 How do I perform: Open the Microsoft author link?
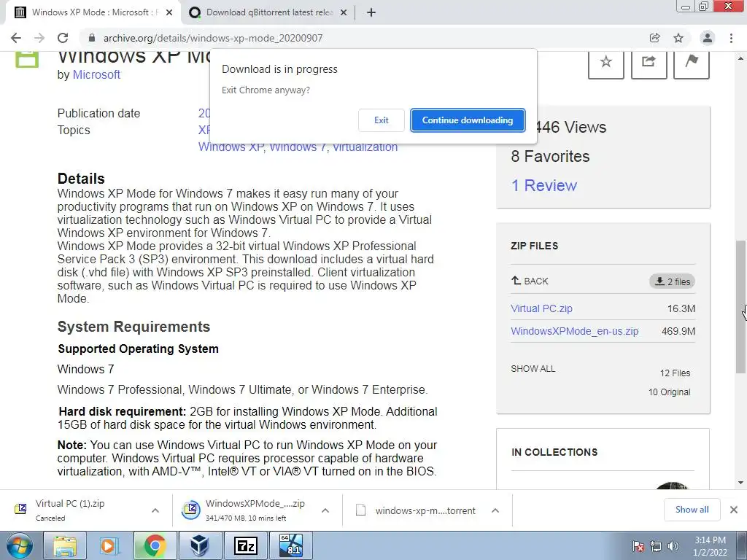coord(96,75)
